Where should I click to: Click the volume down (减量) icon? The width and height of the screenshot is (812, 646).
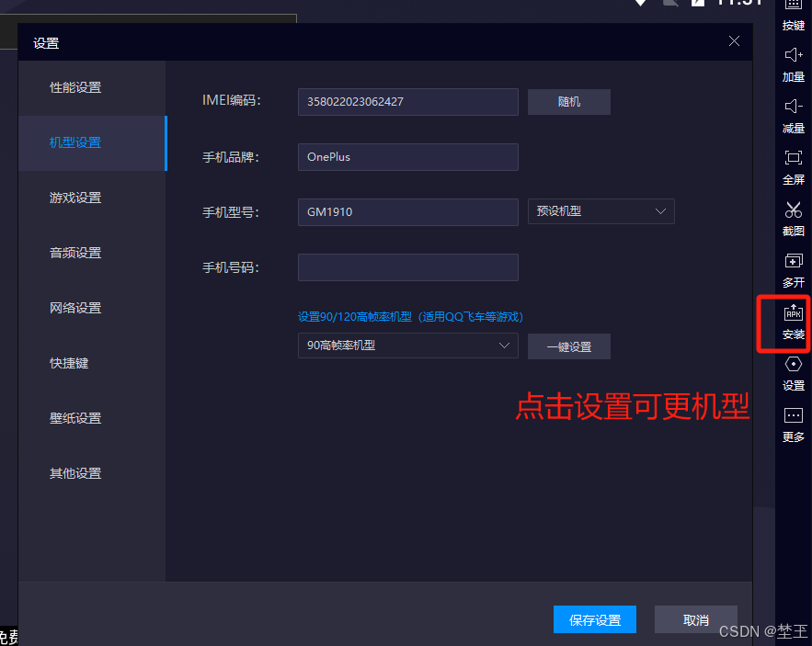pos(793,116)
